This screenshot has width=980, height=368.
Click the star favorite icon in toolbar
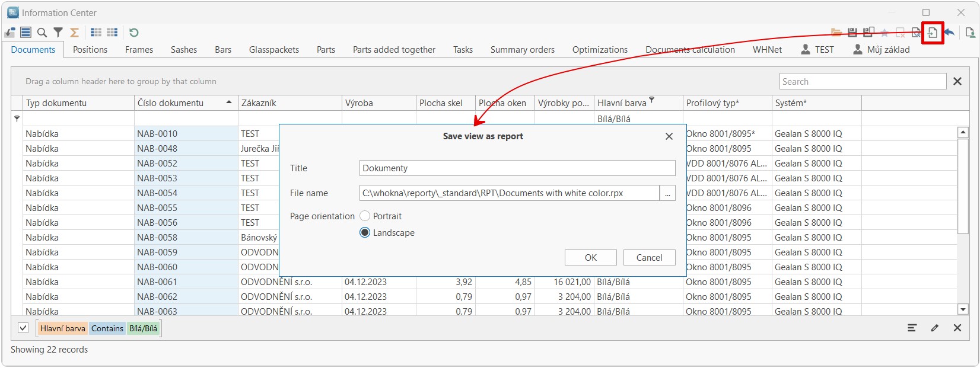pyautogui.click(x=884, y=33)
